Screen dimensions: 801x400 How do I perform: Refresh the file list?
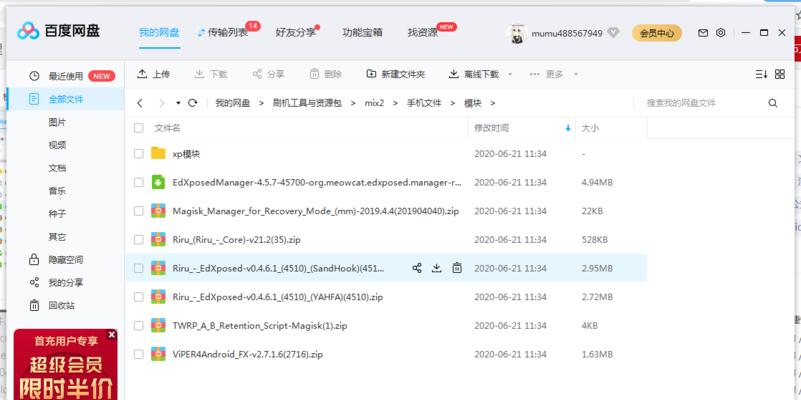point(193,103)
